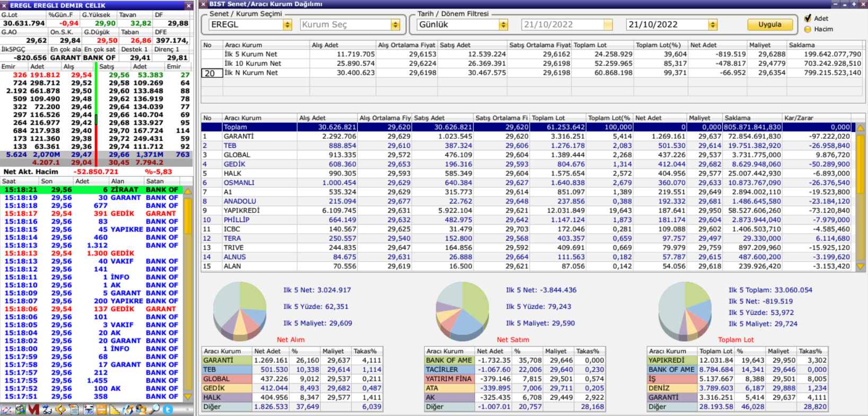Viewport: 868px width, 416px height.
Task: Click the orange diamond arrows toolbar icon
Action: point(60,410)
